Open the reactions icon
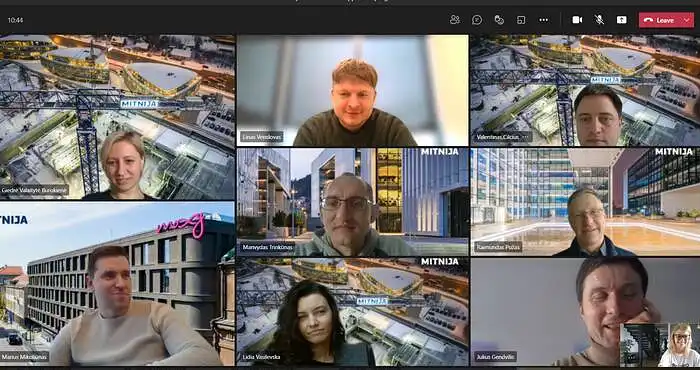 [x=499, y=20]
